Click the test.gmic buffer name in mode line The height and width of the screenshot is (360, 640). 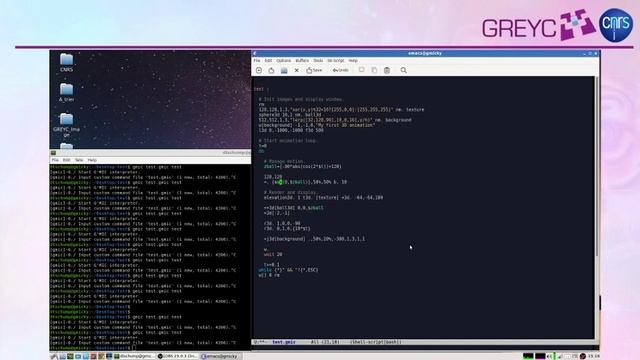[284, 342]
